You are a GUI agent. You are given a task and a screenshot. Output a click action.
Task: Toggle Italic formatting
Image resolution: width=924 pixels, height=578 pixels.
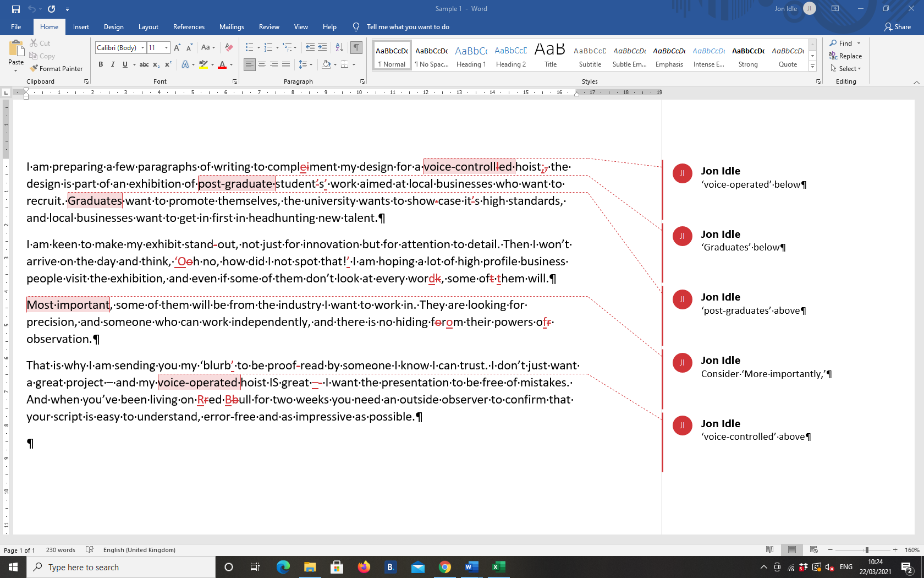pyautogui.click(x=113, y=65)
